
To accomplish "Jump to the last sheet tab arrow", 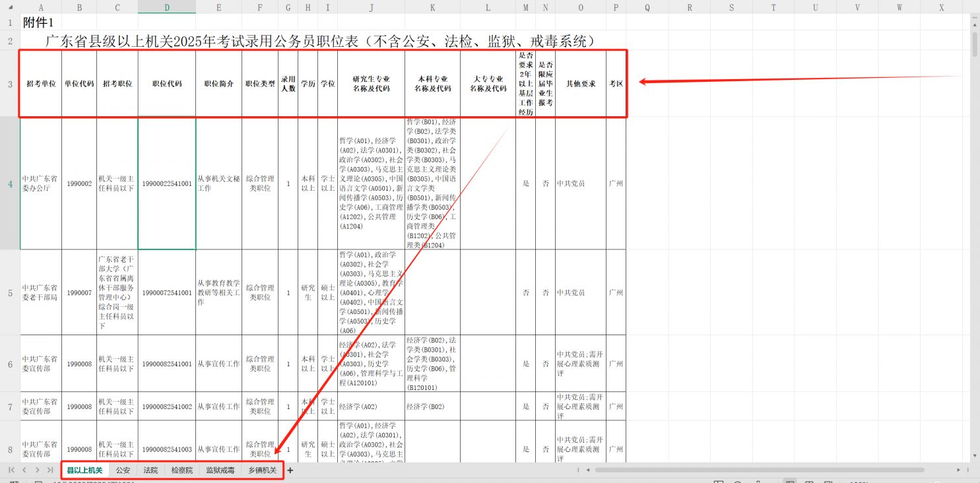I will [50, 470].
